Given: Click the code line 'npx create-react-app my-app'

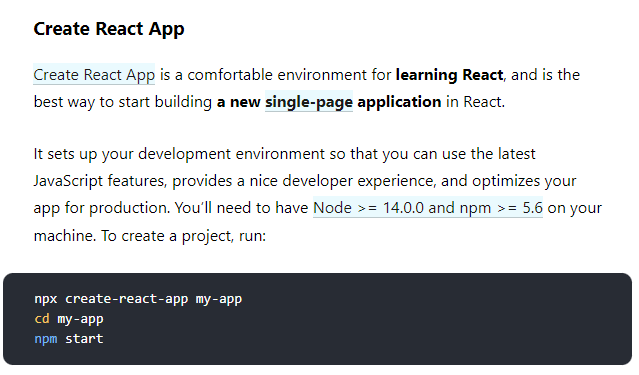Looking at the screenshot, I should pos(138,299).
